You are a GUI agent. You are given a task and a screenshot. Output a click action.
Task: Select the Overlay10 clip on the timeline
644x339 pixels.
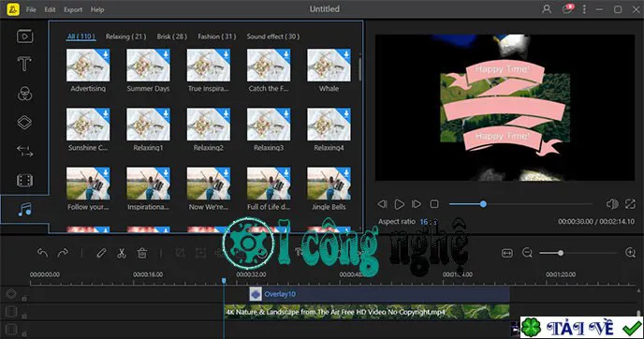coord(379,294)
